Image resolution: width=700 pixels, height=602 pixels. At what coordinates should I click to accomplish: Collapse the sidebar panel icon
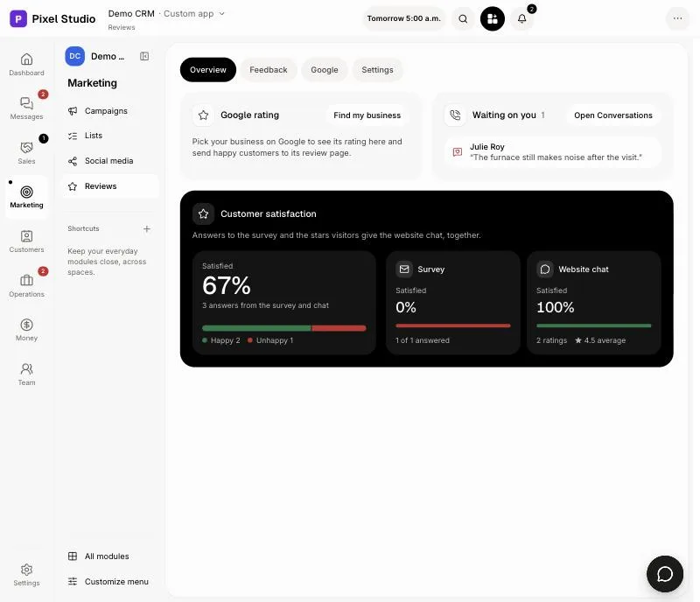pos(144,56)
